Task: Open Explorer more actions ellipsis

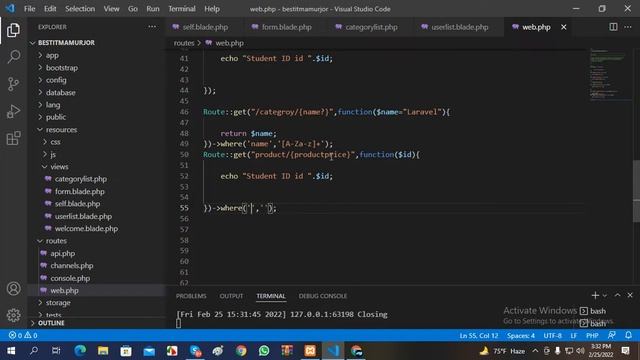Action: 152,27
